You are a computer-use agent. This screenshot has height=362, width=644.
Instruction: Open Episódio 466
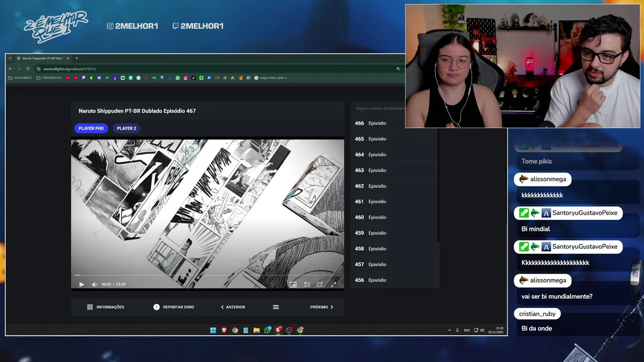tap(393, 123)
